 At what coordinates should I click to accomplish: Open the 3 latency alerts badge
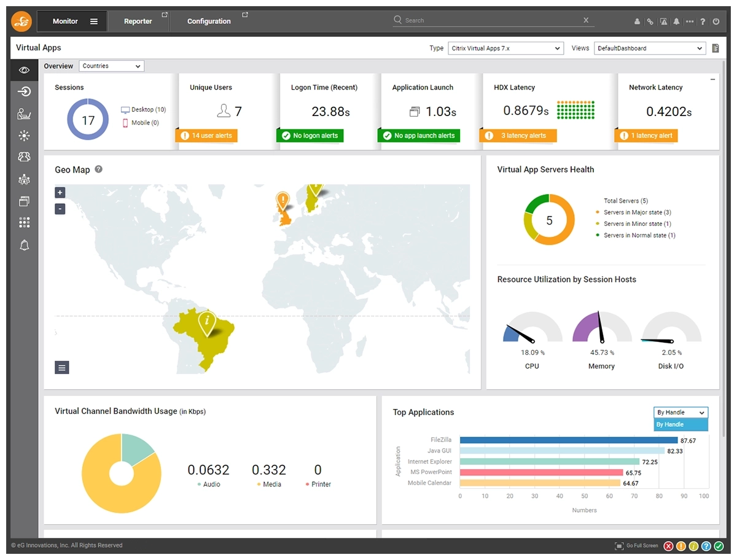point(518,136)
